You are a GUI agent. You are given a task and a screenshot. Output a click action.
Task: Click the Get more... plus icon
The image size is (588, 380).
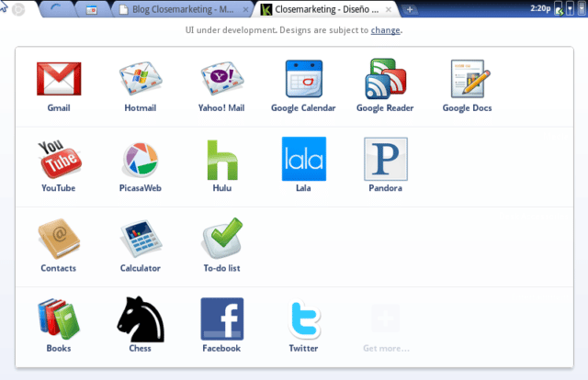[x=386, y=319]
